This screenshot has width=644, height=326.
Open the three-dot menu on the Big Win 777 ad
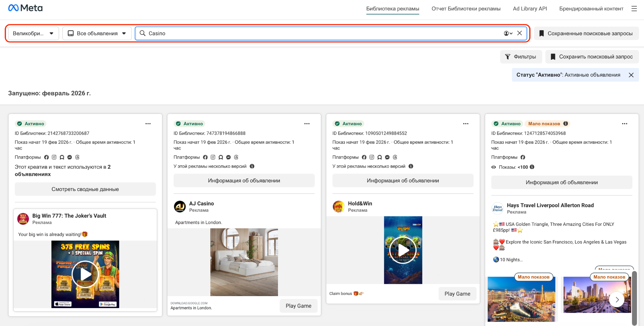point(148,124)
